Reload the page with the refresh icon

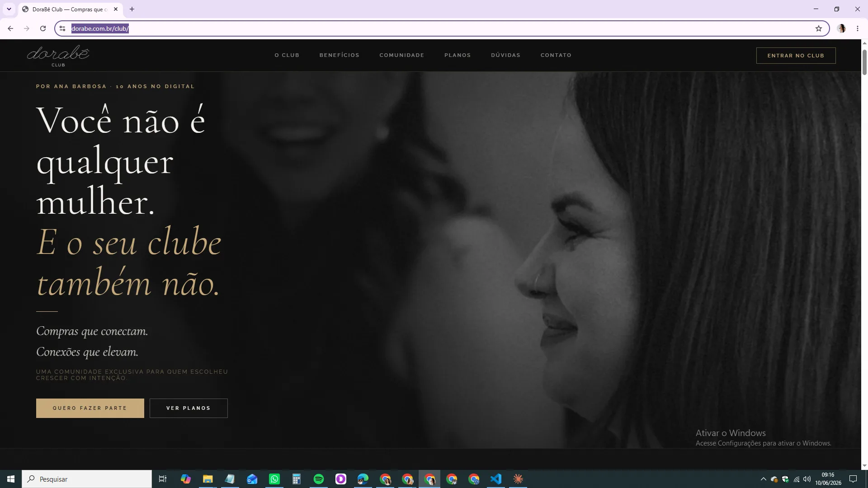tap(43, 28)
